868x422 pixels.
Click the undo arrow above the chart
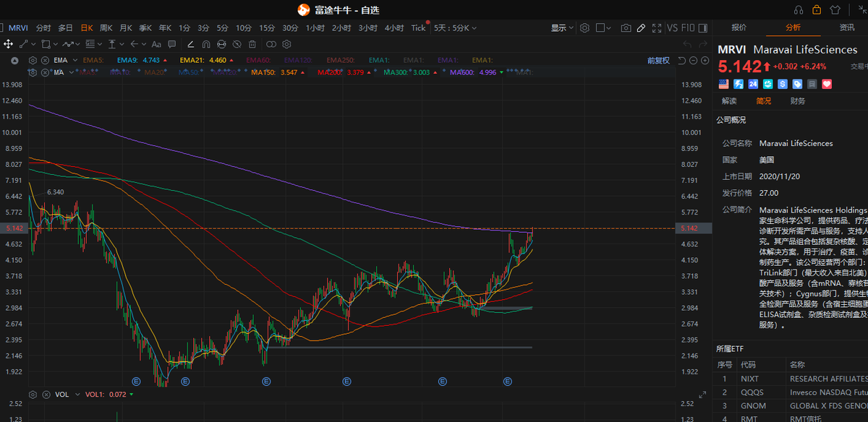687,44
